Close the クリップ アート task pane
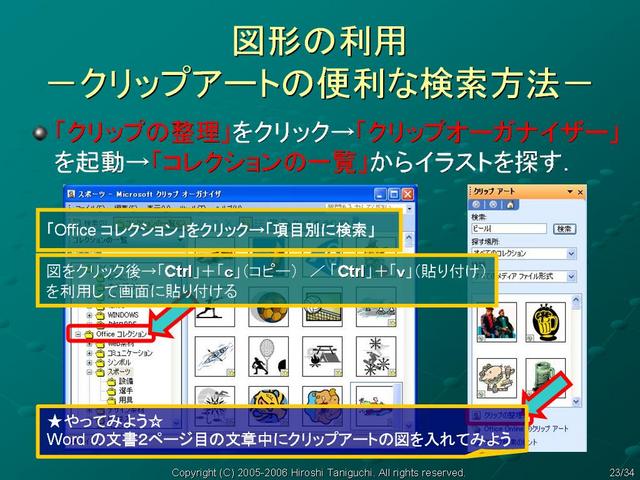The width and height of the screenshot is (640, 480). [580, 192]
